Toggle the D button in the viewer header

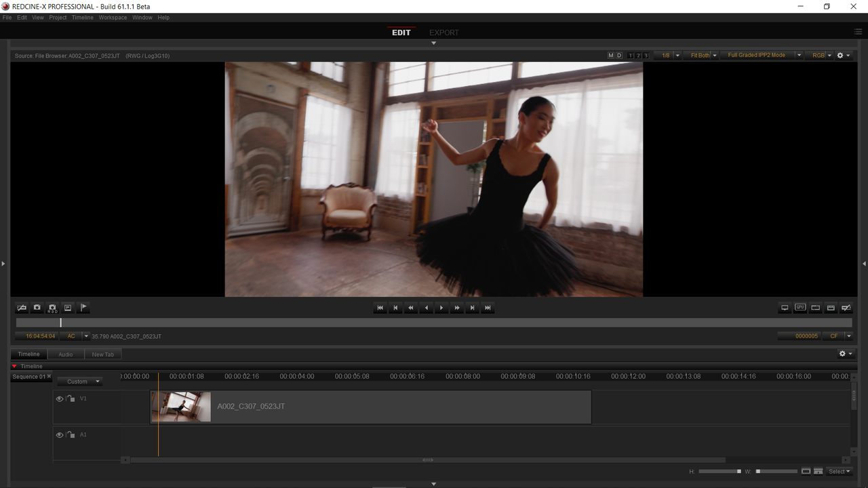pyautogui.click(x=619, y=56)
